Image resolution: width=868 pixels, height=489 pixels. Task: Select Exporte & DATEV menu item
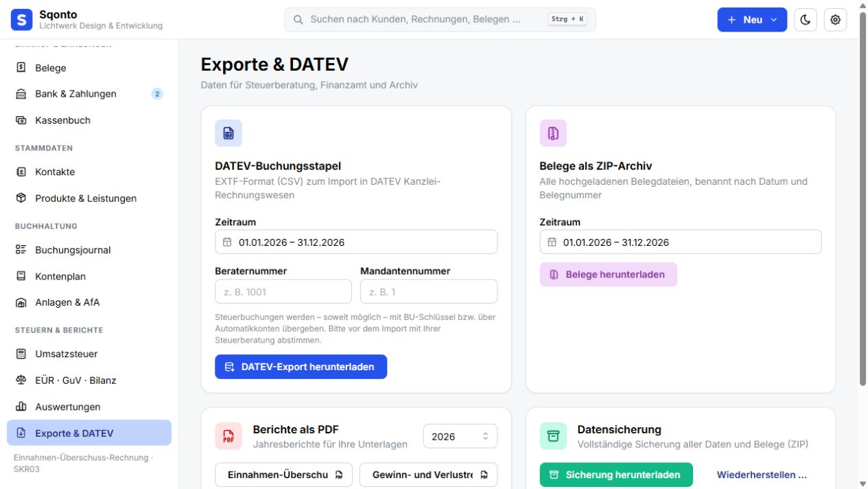pyautogui.click(x=89, y=433)
